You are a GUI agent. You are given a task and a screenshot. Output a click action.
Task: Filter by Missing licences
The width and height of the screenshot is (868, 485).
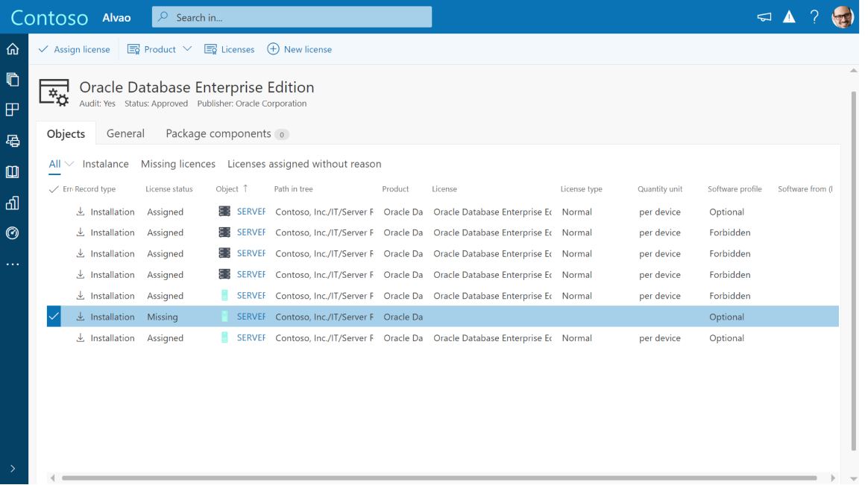pos(178,164)
